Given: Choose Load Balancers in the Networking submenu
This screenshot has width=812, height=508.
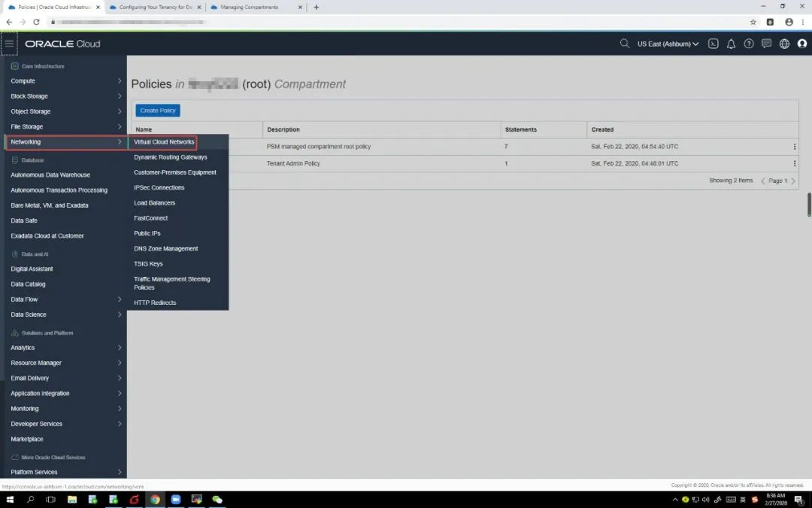Looking at the screenshot, I should point(154,203).
